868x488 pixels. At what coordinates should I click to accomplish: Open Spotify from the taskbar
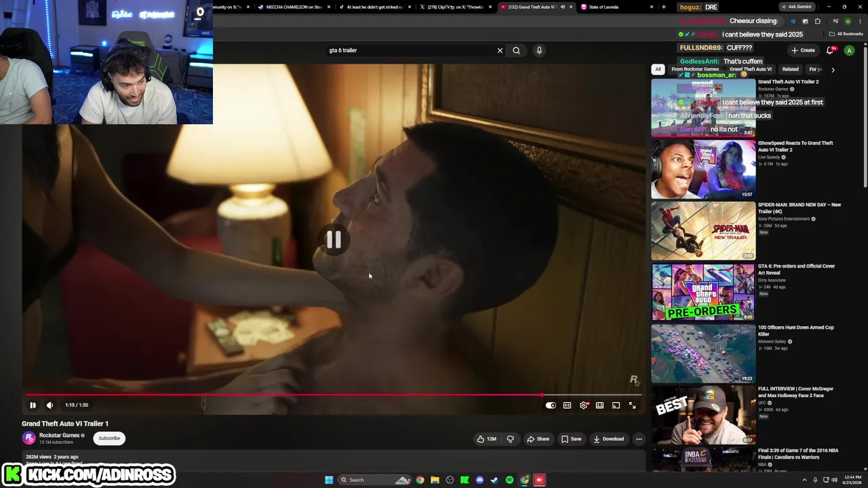pos(509,480)
